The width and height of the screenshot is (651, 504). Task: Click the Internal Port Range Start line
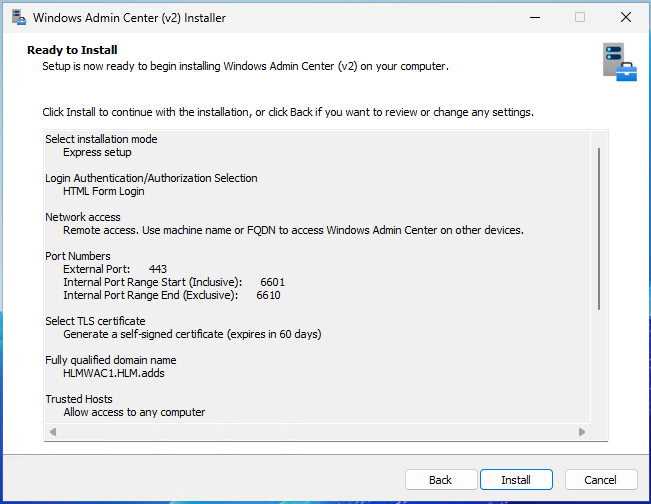tap(174, 282)
